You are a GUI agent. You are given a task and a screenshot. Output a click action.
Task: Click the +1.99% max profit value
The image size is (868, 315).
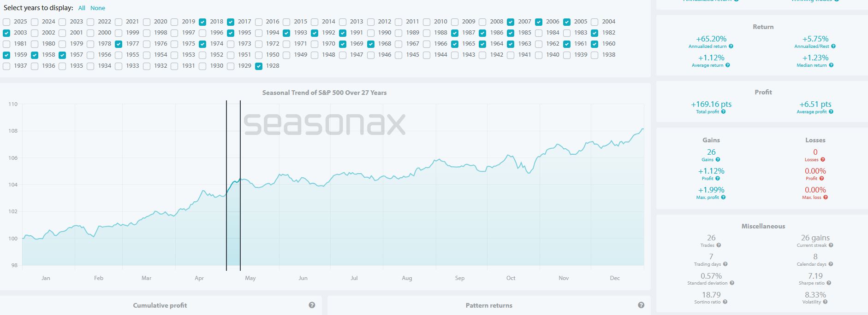pyautogui.click(x=711, y=190)
